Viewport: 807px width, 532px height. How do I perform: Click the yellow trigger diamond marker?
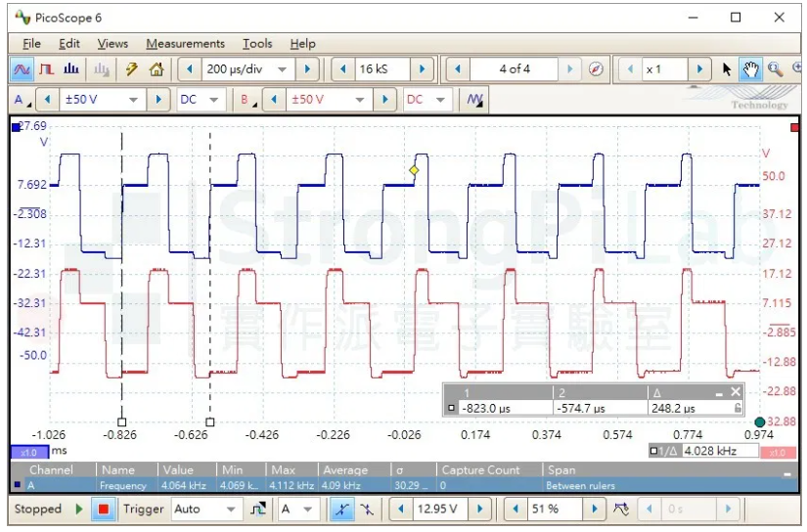pyautogui.click(x=415, y=170)
